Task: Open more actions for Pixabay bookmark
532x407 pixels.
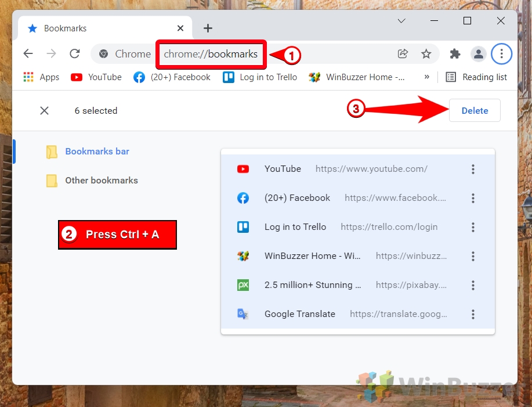Action: click(x=473, y=285)
